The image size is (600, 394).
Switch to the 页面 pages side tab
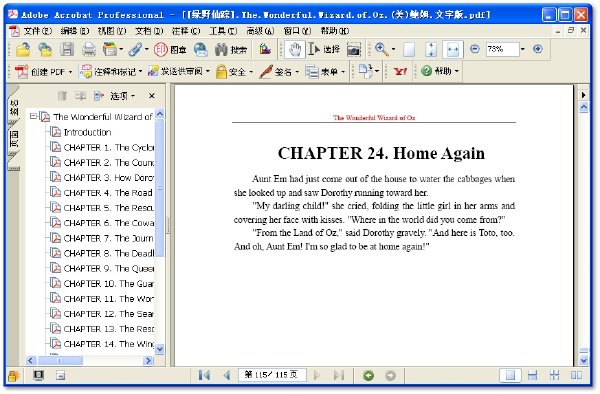14,138
